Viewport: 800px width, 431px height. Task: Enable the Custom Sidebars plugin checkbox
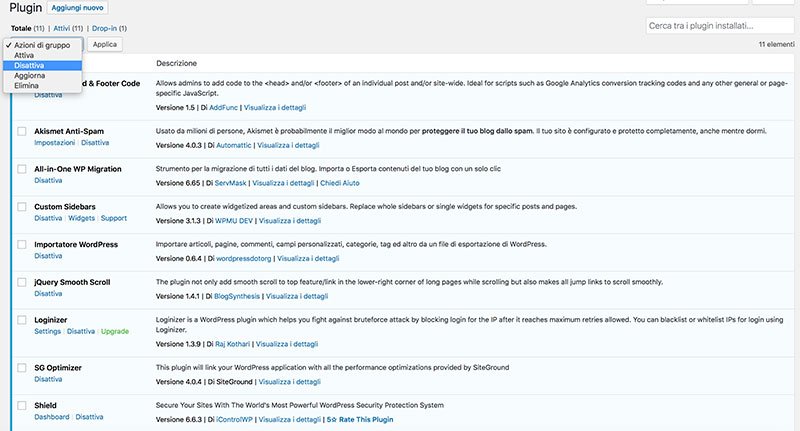point(22,206)
